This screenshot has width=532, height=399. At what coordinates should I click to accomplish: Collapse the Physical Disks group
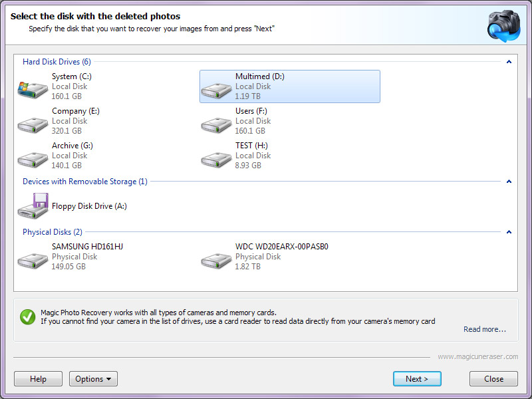pyautogui.click(x=509, y=232)
